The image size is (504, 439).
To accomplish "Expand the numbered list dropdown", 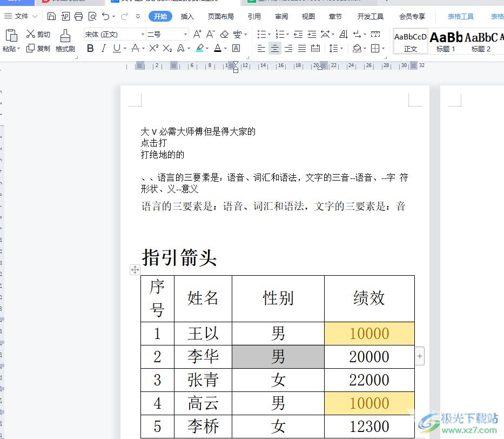I will (287, 35).
